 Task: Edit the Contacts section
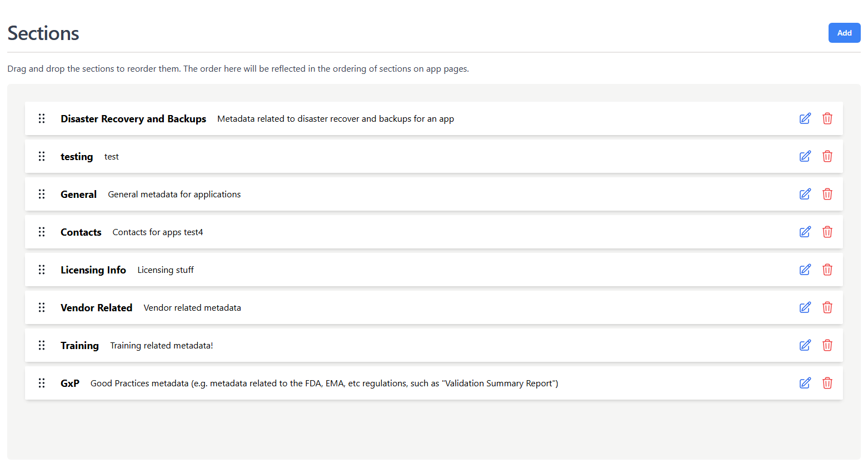click(x=805, y=232)
